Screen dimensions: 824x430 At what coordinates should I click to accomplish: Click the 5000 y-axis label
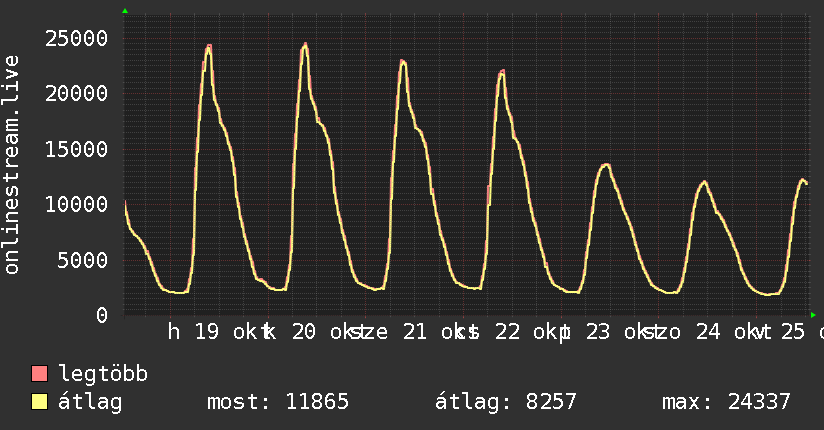pos(83,260)
